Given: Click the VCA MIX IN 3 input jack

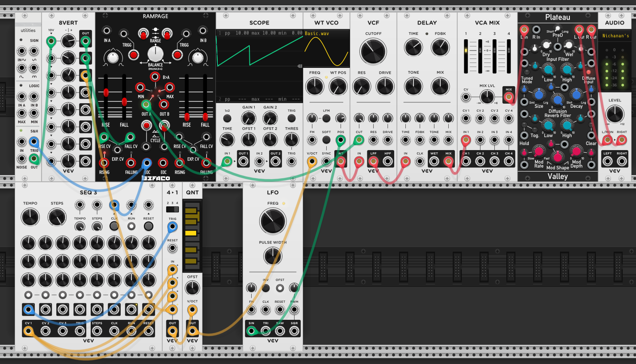Looking at the screenshot, I should pos(494,140).
